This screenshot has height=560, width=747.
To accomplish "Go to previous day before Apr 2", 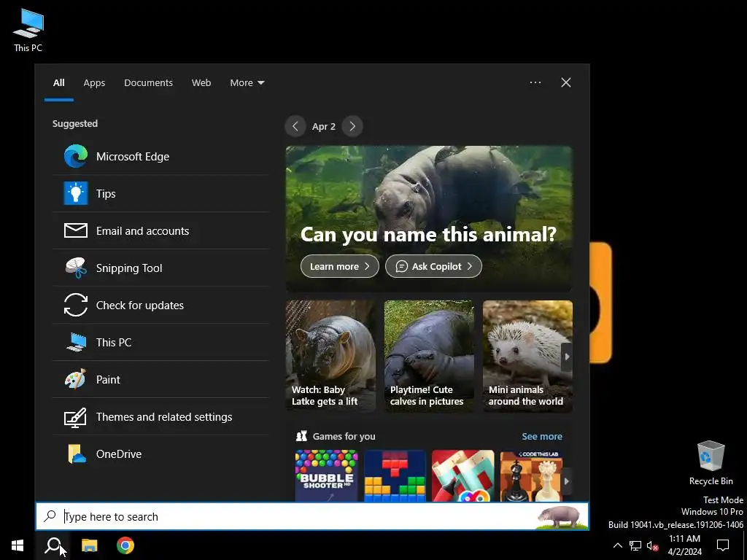I will pos(295,126).
